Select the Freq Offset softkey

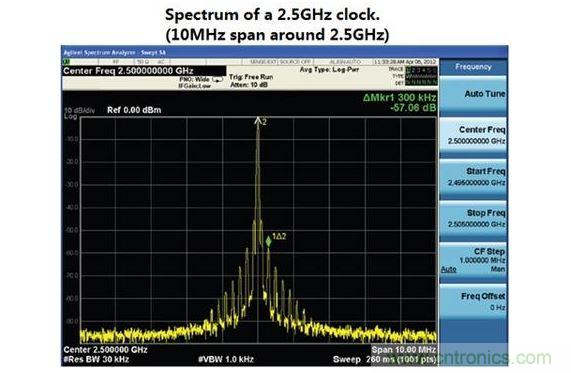tap(473, 302)
